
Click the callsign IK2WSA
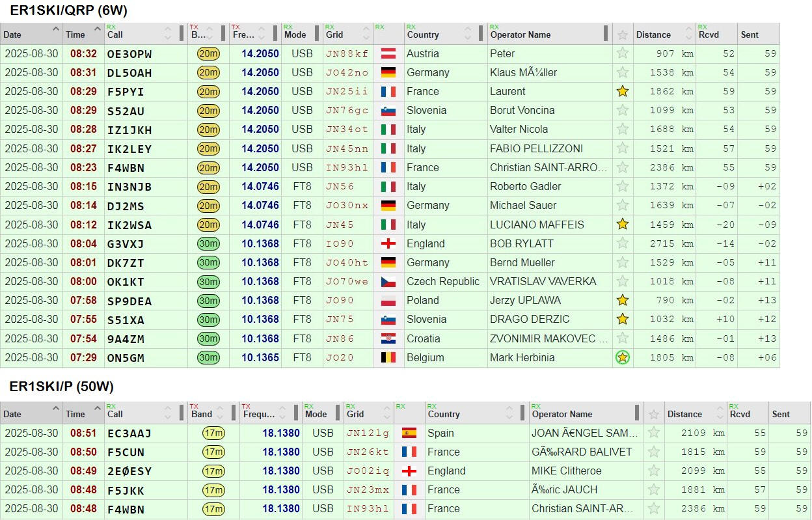pos(129,225)
